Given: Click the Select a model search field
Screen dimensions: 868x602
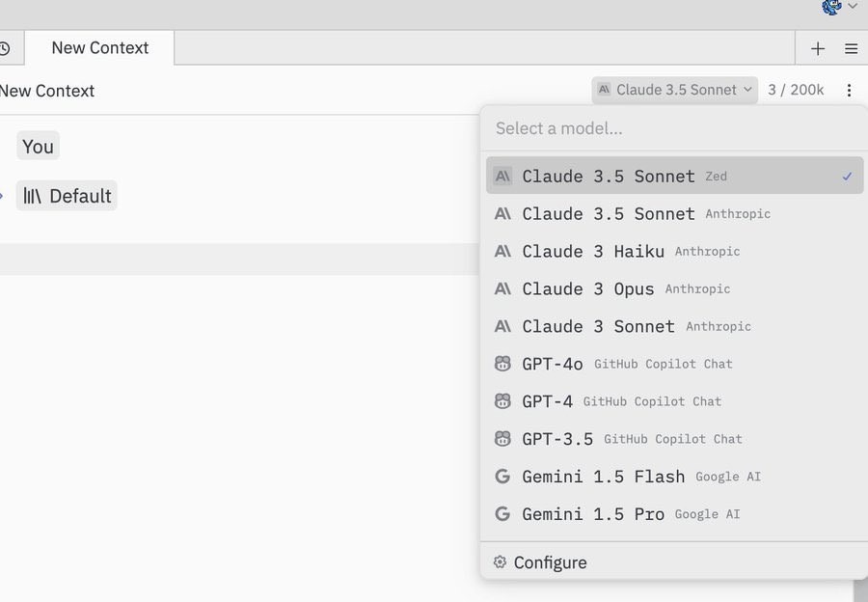Looking at the screenshot, I should coord(674,128).
